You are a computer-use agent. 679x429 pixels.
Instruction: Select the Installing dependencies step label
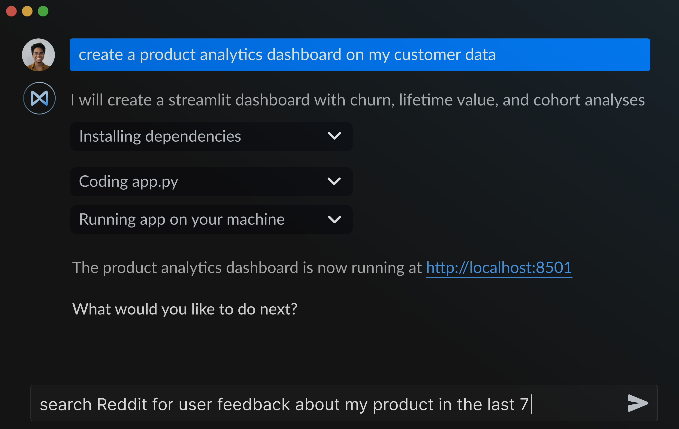pos(160,136)
